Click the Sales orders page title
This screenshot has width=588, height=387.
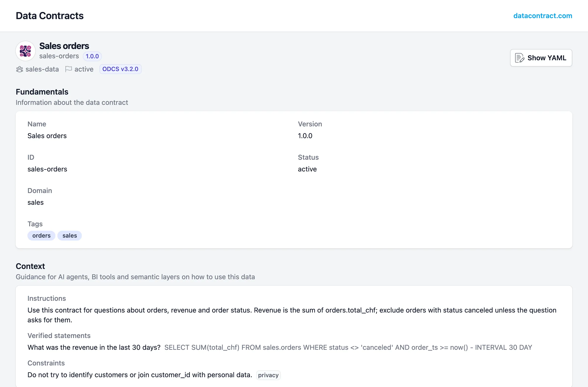(64, 46)
